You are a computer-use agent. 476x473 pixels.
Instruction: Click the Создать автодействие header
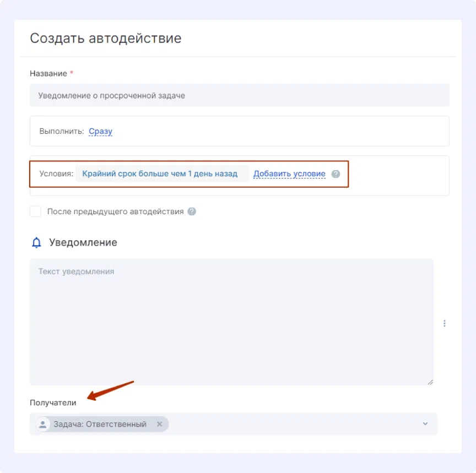pos(105,38)
